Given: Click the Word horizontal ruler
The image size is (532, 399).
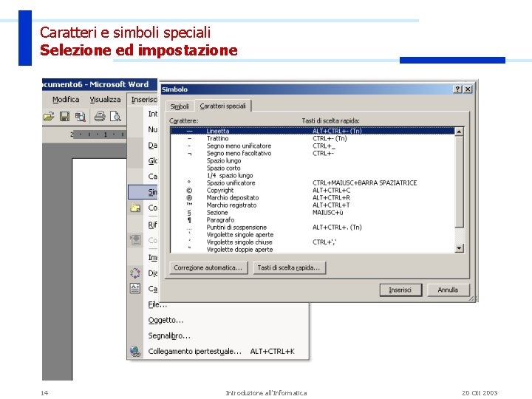Looking at the screenshot, I should tap(98, 134).
